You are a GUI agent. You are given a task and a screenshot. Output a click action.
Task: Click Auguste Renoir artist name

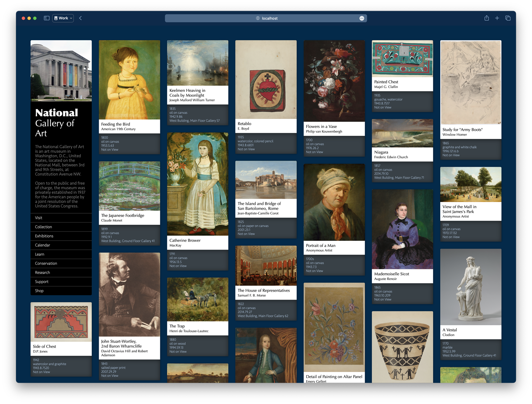(385, 279)
